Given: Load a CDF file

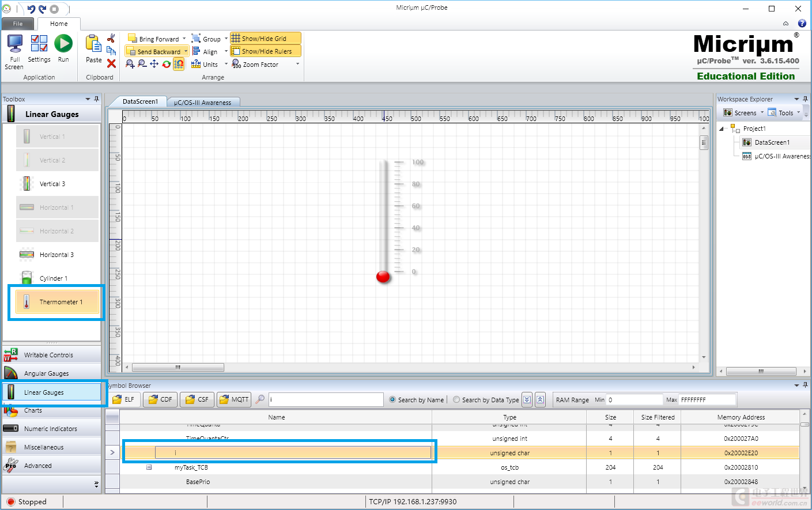Looking at the screenshot, I should tap(160, 399).
